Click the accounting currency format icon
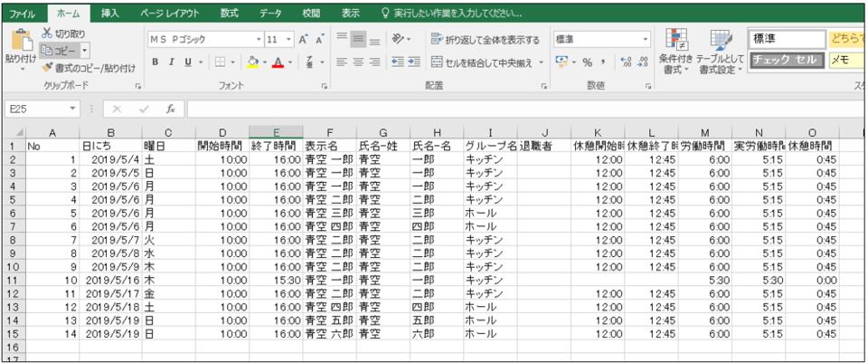868x363 pixels. (562, 62)
